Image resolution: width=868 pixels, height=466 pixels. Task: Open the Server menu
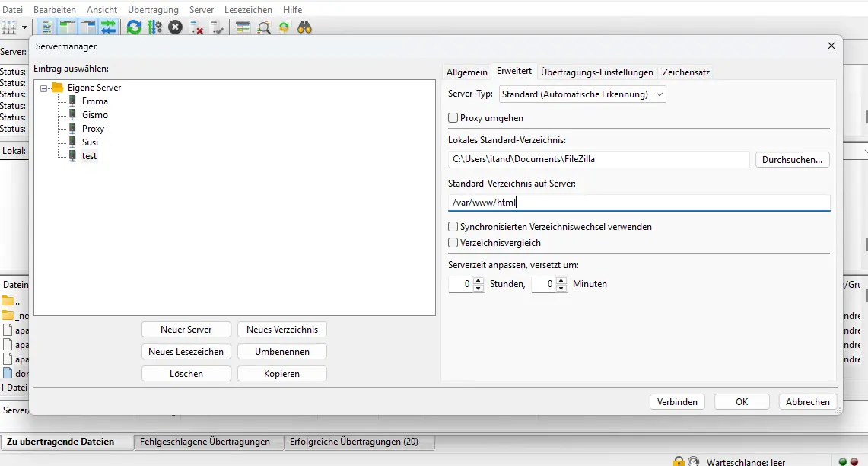[201, 9]
